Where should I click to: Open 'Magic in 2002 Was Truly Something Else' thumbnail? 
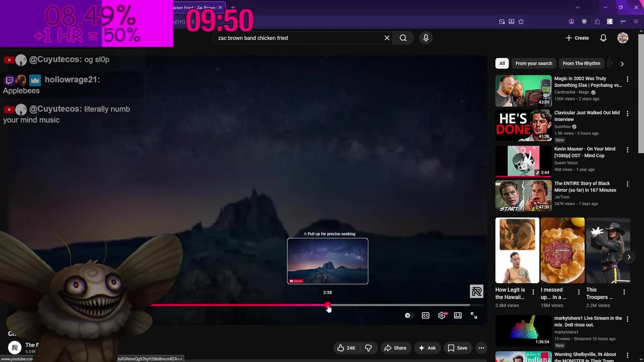tap(523, 91)
